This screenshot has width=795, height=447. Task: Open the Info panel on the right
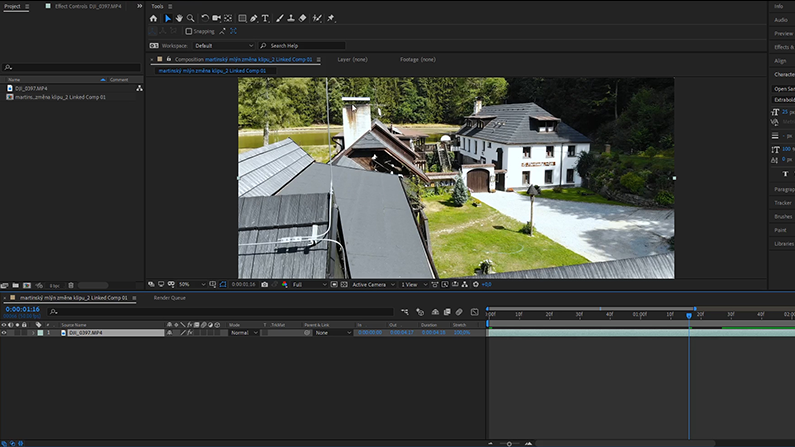(779, 6)
